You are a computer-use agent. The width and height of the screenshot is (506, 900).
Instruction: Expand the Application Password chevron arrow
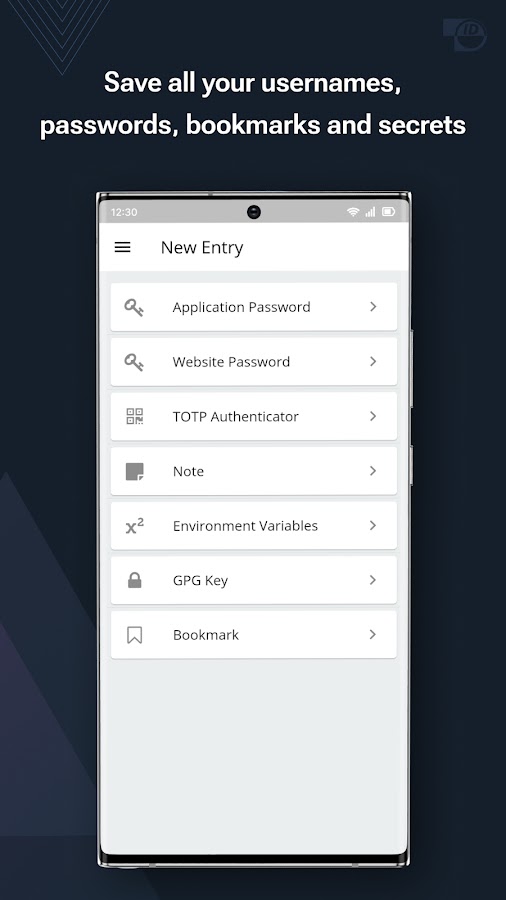point(373,307)
